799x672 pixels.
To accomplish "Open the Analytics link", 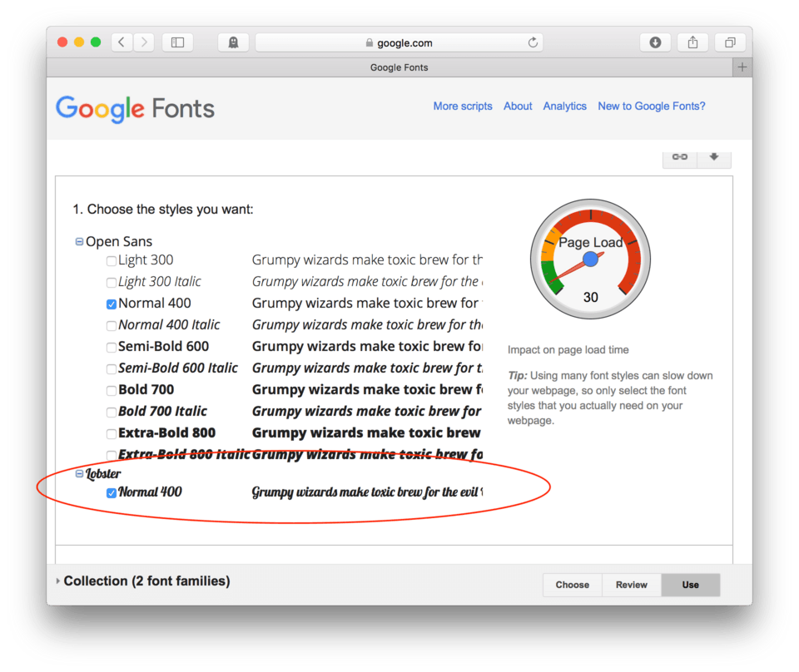I will click(x=564, y=106).
